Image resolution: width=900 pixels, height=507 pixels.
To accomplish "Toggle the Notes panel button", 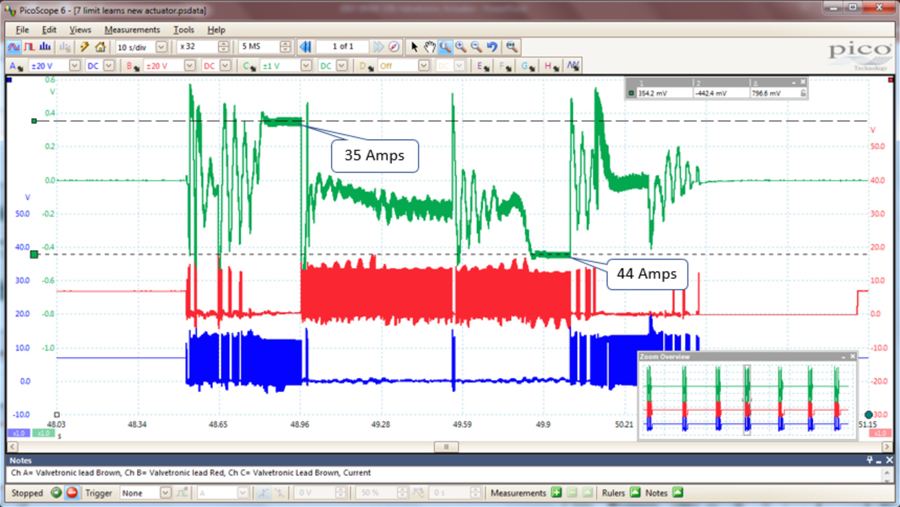I will [x=678, y=493].
